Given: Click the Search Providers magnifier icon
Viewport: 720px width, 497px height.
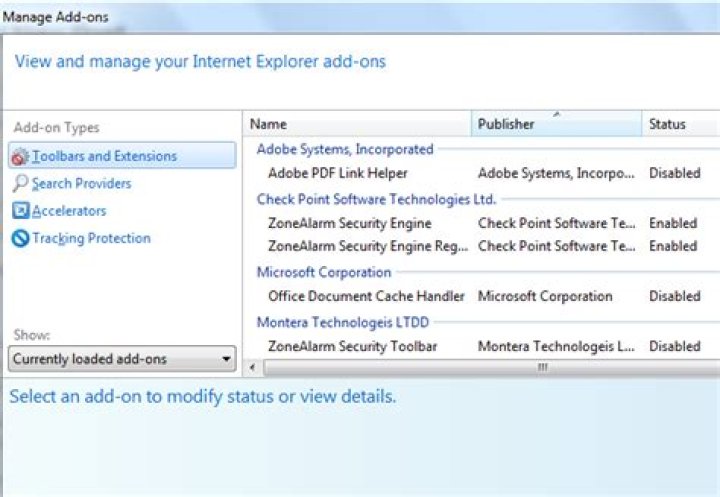Looking at the screenshot, I should click(21, 184).
